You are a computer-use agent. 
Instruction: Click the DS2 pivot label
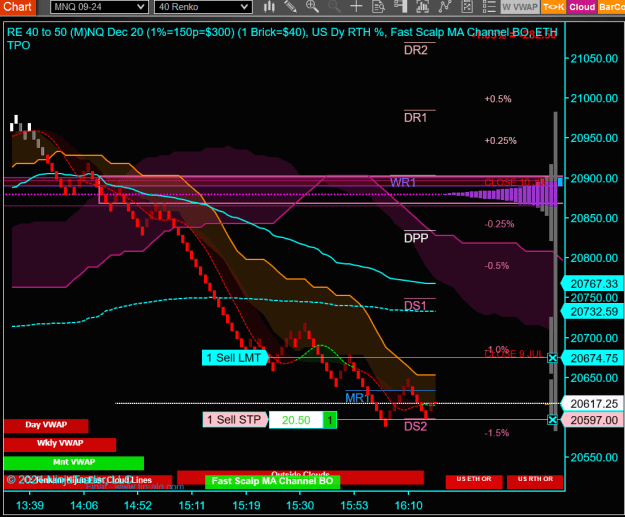point(415,427)
